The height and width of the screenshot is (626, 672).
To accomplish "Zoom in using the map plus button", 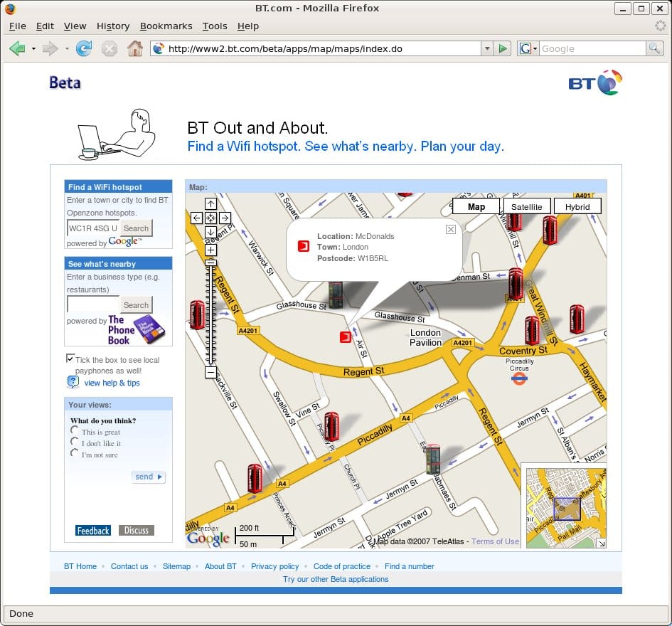I will click(210, 250).
